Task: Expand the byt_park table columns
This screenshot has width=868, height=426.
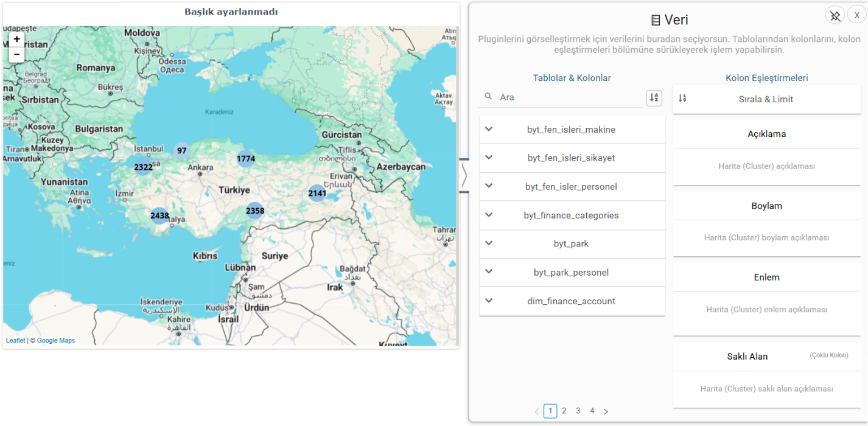Action: 489,243
